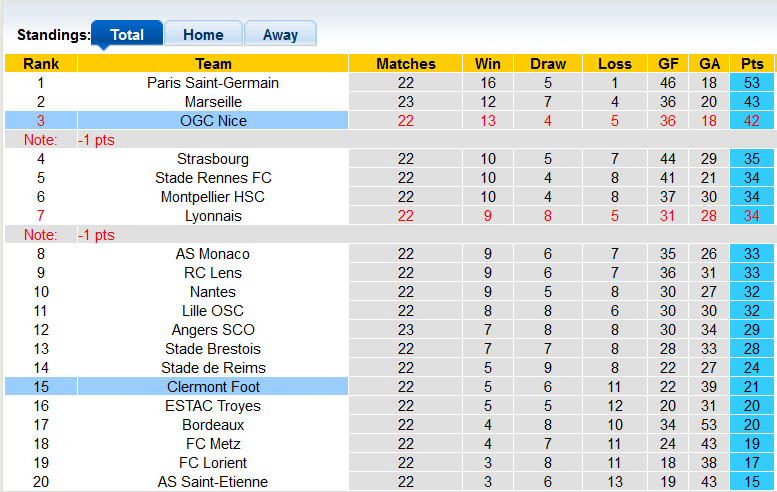Click Paris Saint-Germain's 53 points cell
Viewport: 777px width, 492px height.
(752, 83)
